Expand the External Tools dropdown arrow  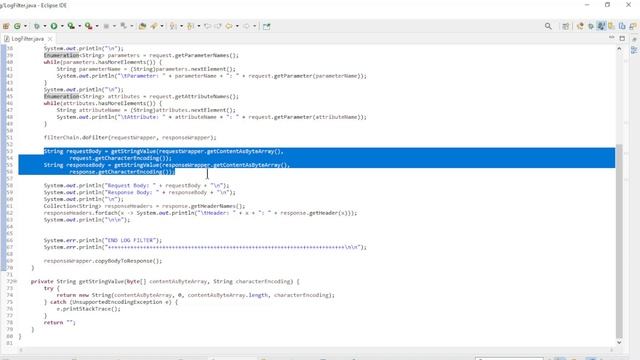[97, 26]
